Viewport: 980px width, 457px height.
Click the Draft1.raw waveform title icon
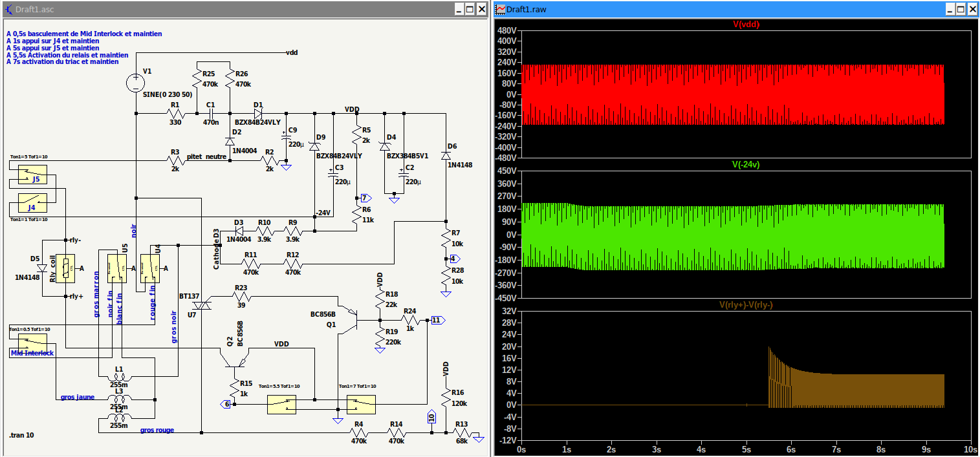pyautogui.click(x=501, y=9)
